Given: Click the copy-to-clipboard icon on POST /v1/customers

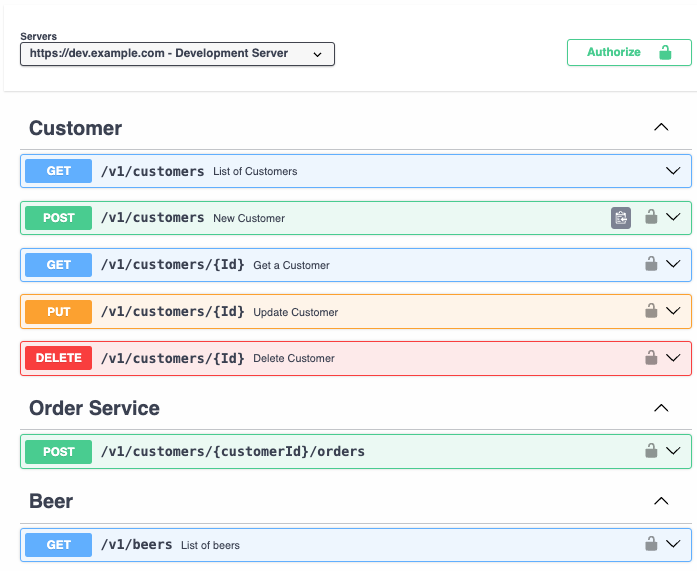Looking at the screenshot, I should pos(621,218).
